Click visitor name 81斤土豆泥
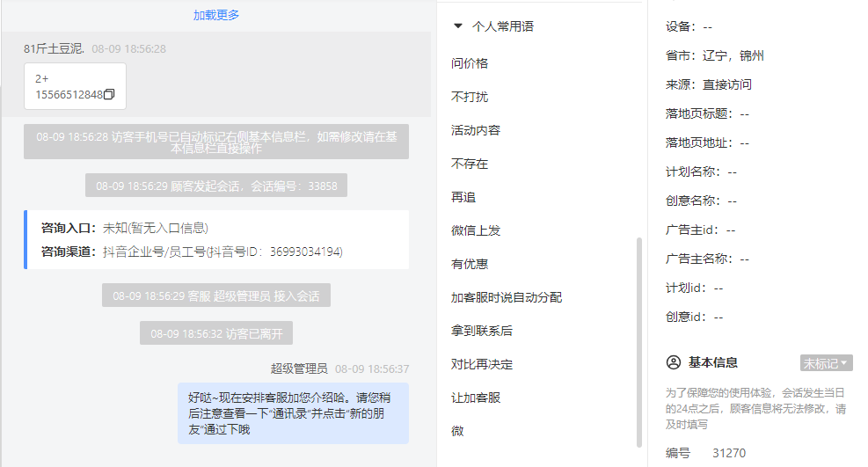Viewport: 868px width, 467px height. pos(53,48)
